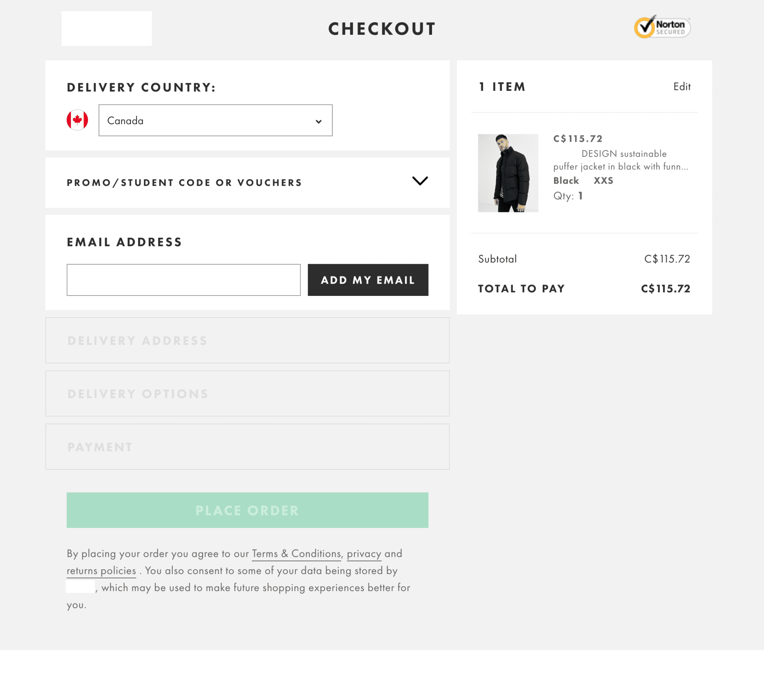Click the Norton Secured badge icon

click(662, 27)
